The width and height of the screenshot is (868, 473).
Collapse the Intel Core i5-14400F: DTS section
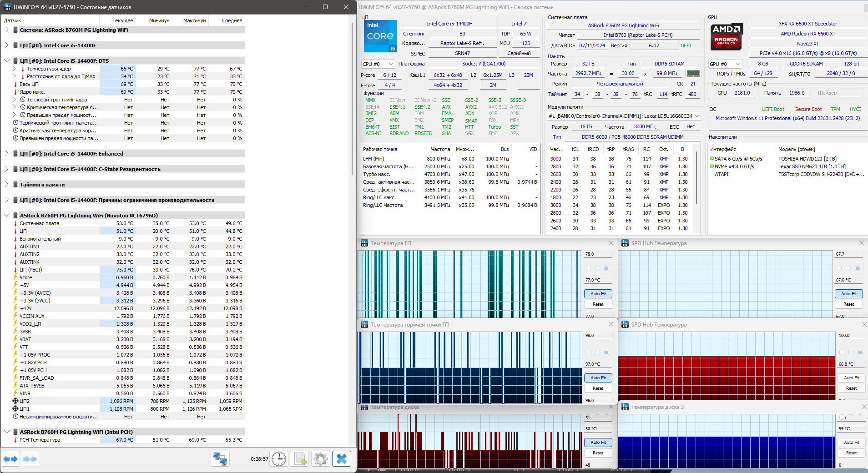click(x=7, y=61)
